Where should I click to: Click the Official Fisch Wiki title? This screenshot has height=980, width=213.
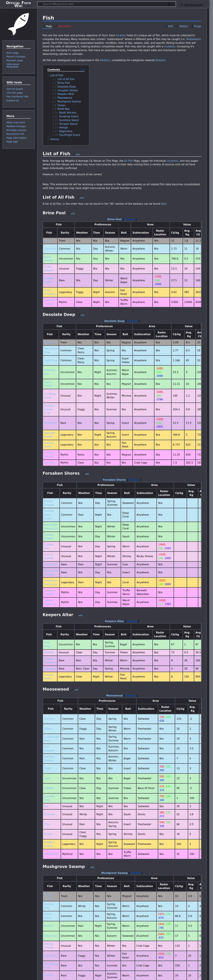pyautogui.click(x=18, y=4)
